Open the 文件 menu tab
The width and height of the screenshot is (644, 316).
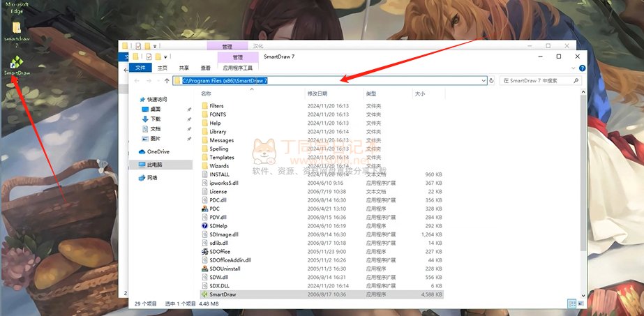pyautogui.click(x=140, y=68)
